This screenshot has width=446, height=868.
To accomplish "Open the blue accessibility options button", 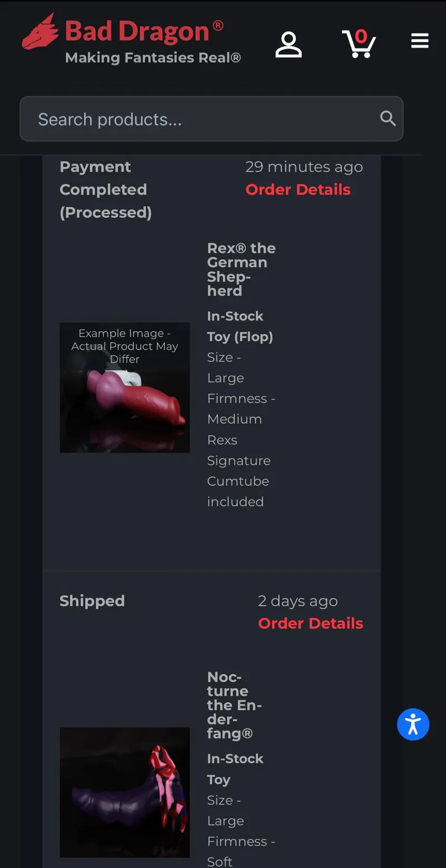I will 413,724.
